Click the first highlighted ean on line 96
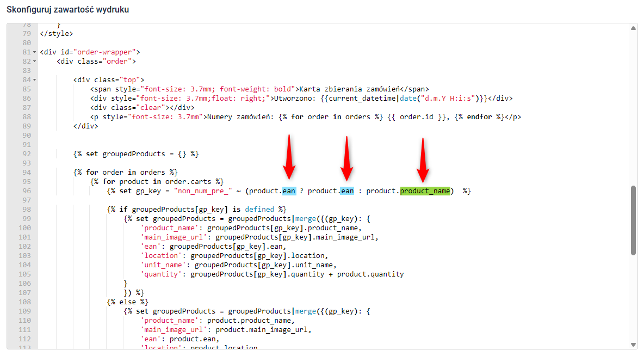The image size is (644, 356). (x=289, y=191)
